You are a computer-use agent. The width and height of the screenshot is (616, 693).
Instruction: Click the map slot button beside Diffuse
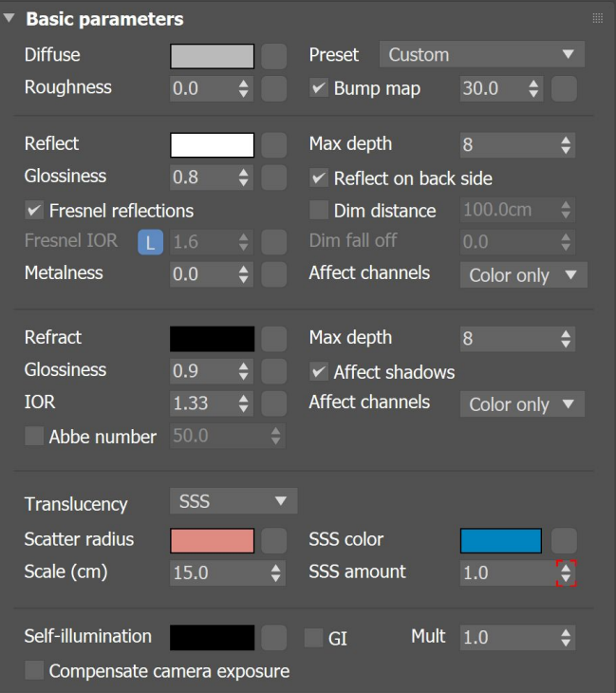(273, 56)
